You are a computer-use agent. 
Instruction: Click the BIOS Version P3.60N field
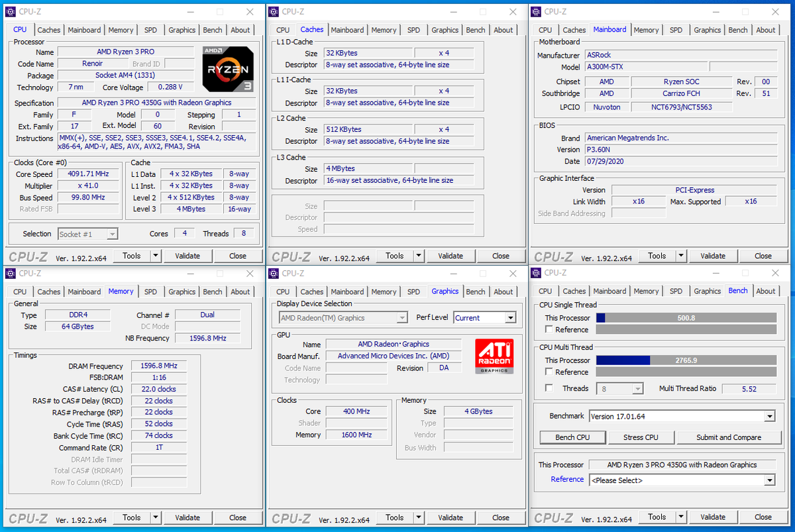(680, 150)
